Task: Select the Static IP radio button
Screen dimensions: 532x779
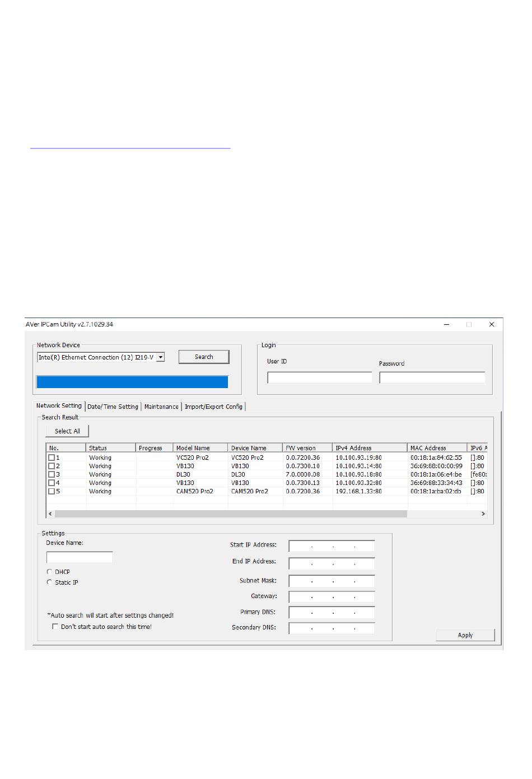Action: point(49,582)
